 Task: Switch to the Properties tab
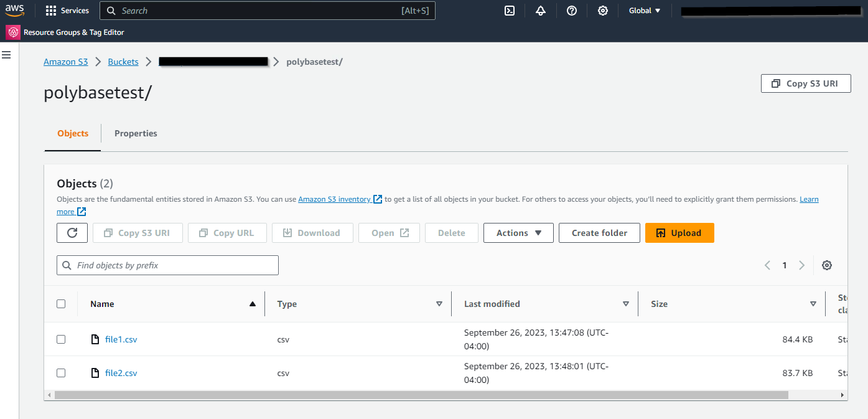(136, 133)
